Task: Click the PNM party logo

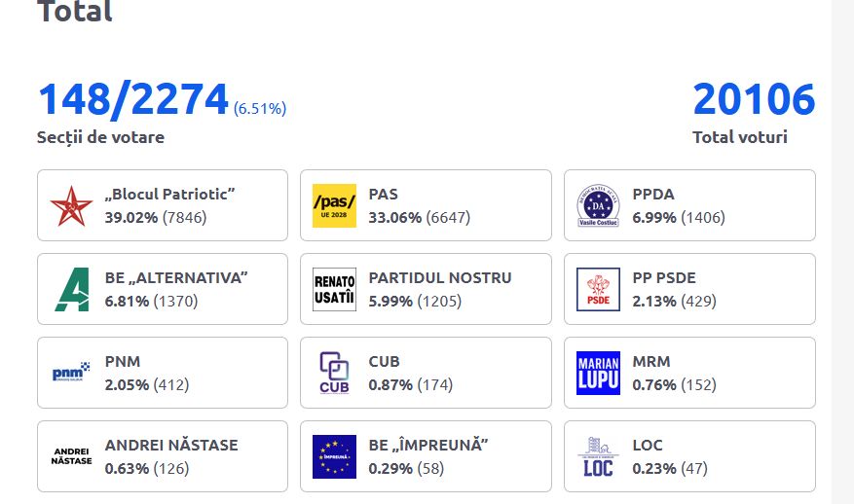Action: [71, 373]
